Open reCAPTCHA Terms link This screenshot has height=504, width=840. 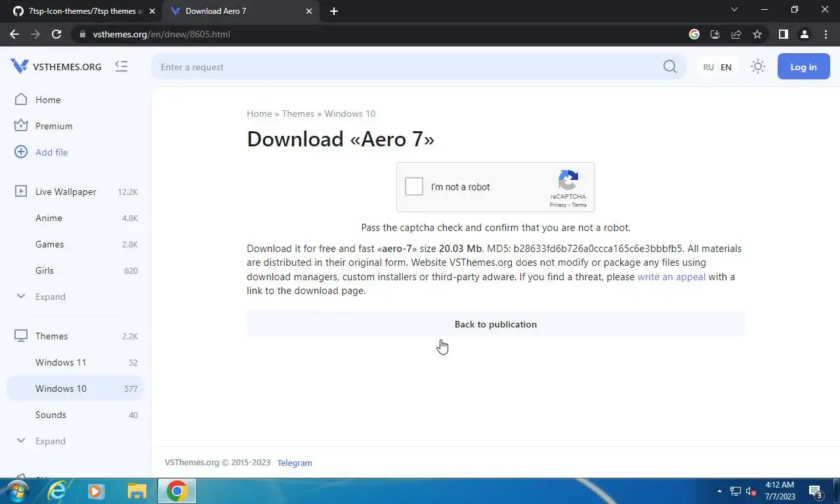coord(579,205)
